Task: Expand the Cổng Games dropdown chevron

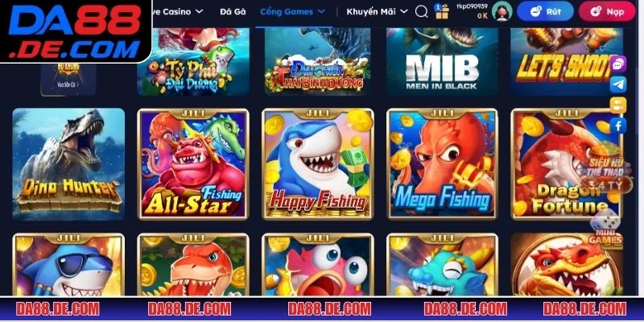Action: pyautogui.click(x=321, y=11)
